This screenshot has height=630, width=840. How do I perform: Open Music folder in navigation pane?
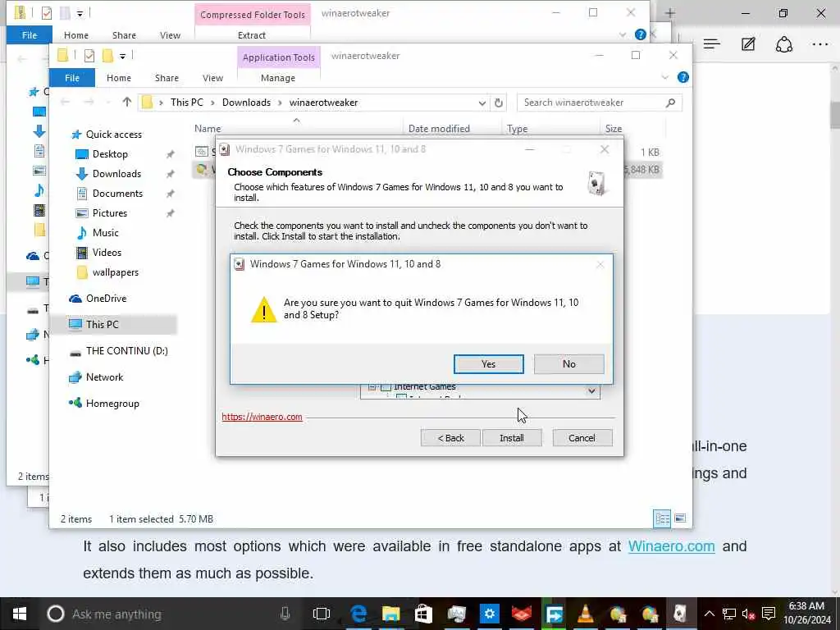coord(106,233)
